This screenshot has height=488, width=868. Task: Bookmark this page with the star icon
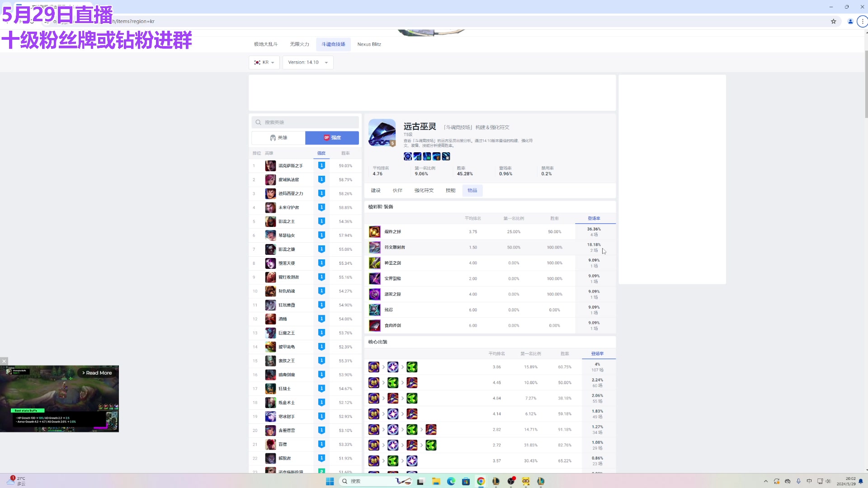pos(833,21)
